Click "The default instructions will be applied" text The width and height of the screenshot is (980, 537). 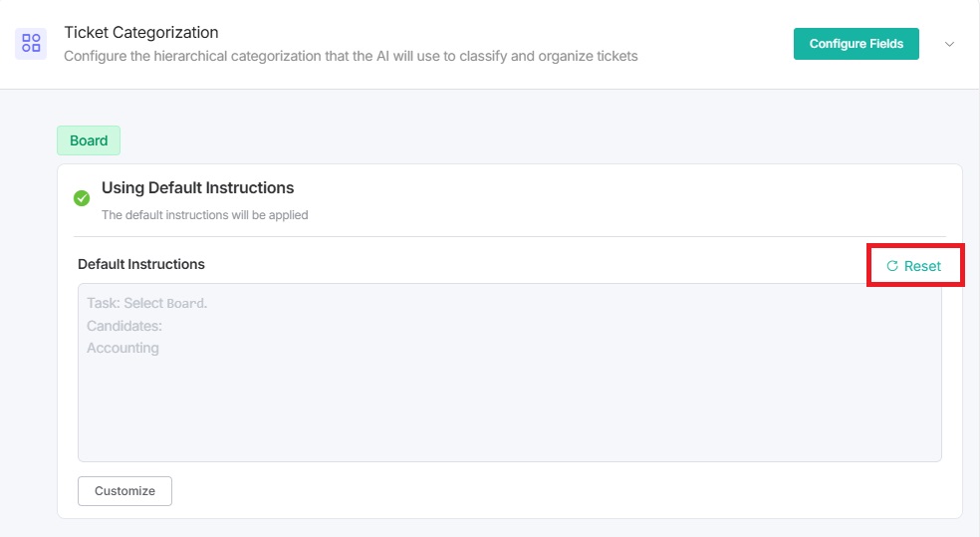point(204,214)
